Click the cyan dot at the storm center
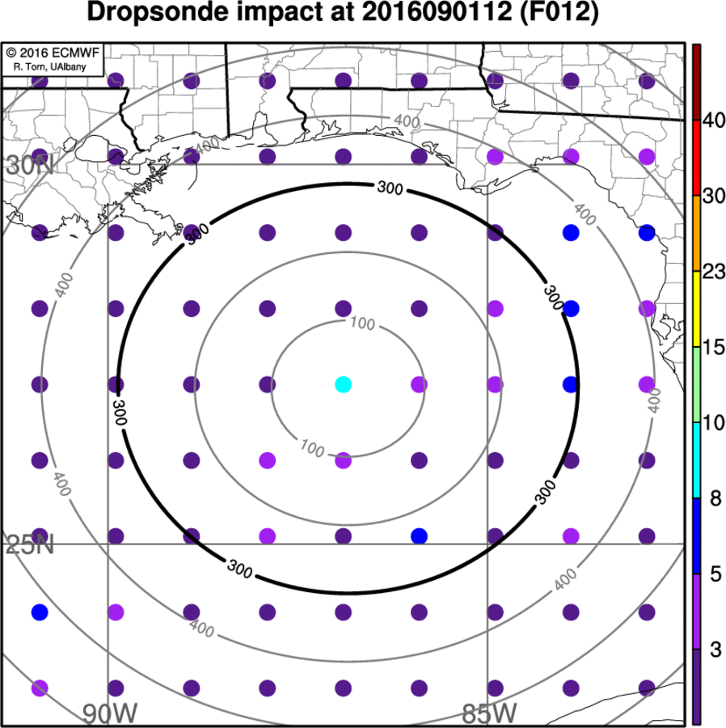Image resolution: width=726 pixels, height=728 pixels. [344, 384]
